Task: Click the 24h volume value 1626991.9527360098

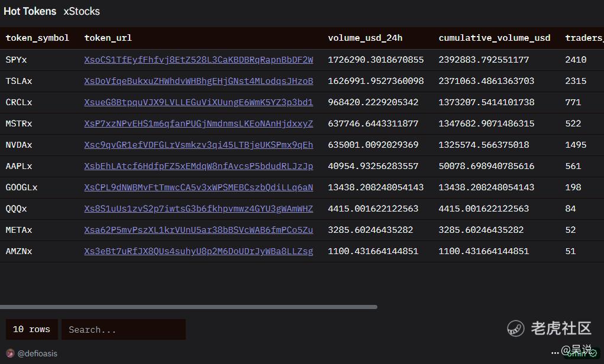Action: (x=376, y=81)
